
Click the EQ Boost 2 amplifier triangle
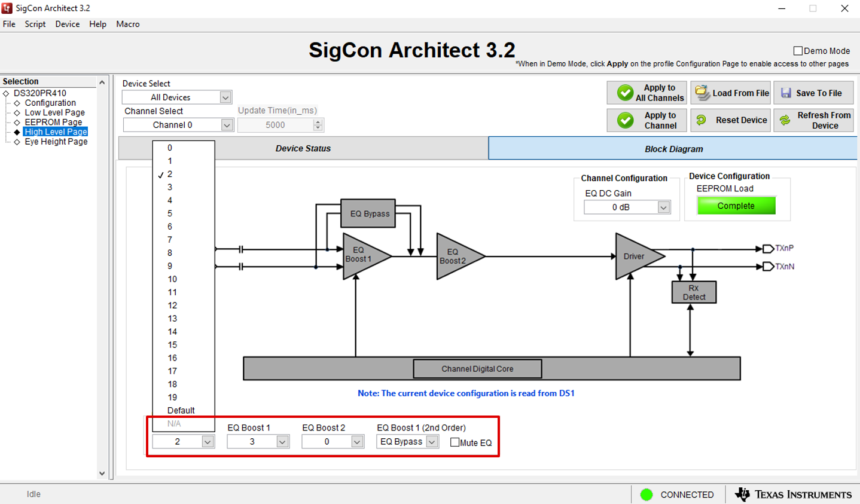point(458,256)
